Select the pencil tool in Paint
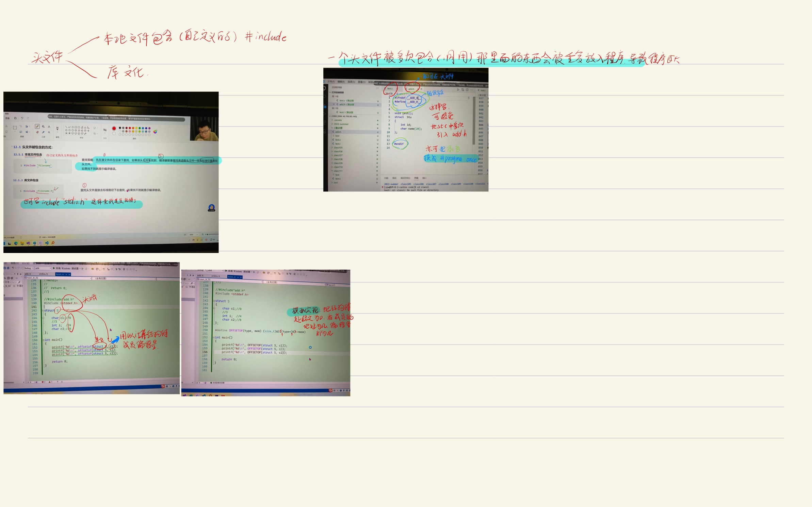 coord(37,126)
